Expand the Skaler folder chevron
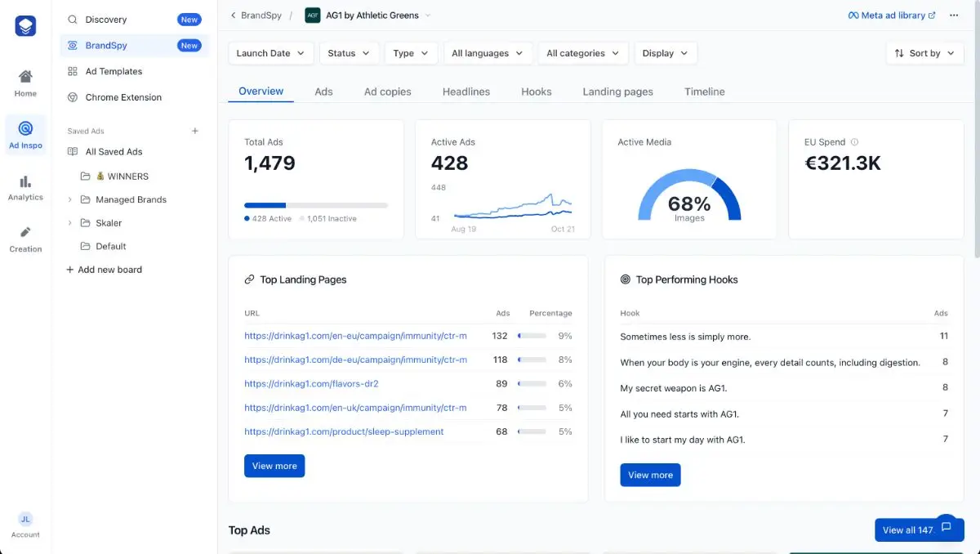This screenshot has height=554, width=980. (69, 223)
